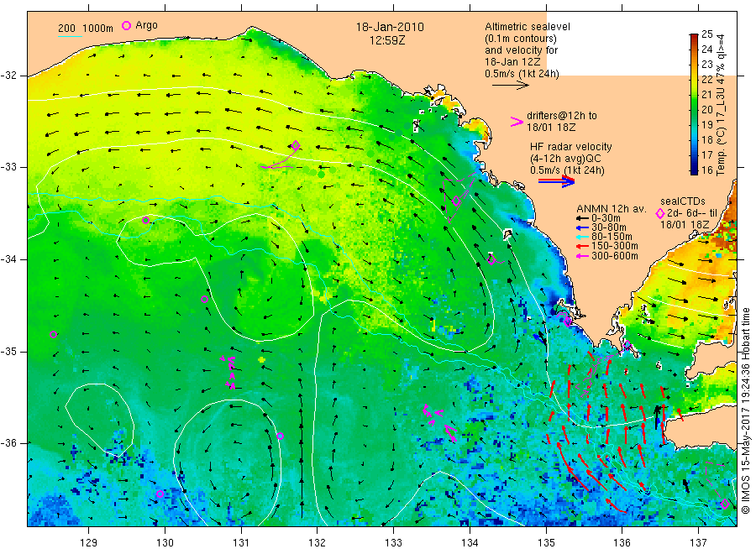
Task: Click 0.5m/s (1kt 24h) under HF radar
Action: point(568,170)
